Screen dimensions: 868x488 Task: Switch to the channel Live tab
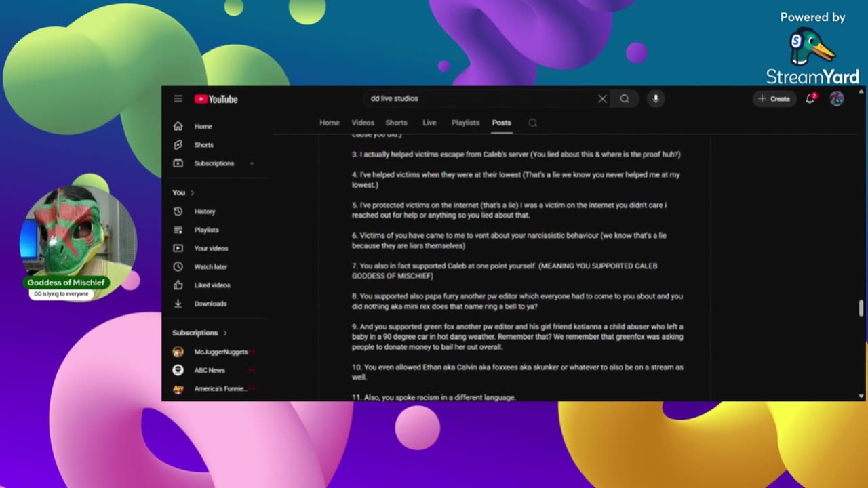(429, 123)
